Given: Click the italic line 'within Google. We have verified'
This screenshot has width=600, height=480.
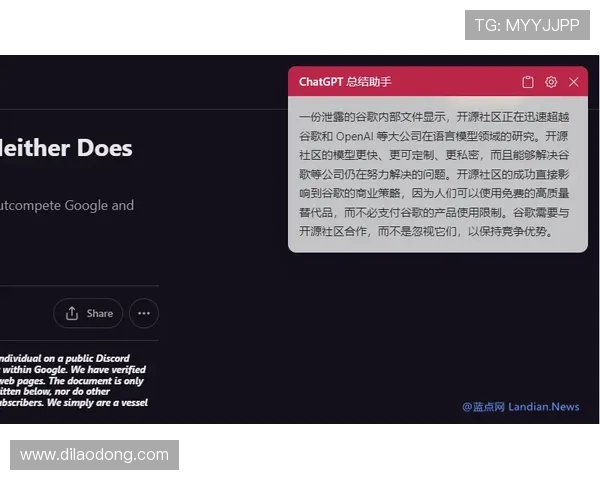Looking at the screenshot, I should click(x=73, y=369).
